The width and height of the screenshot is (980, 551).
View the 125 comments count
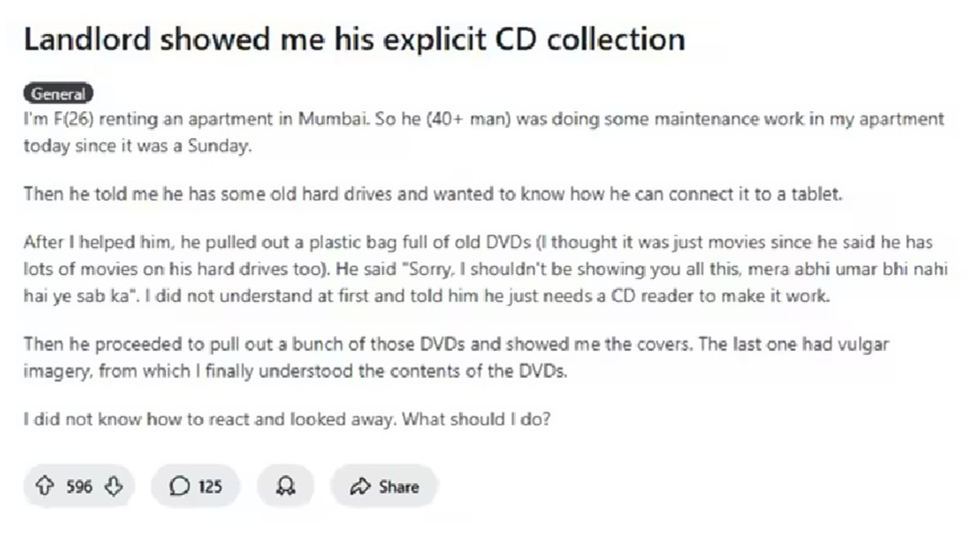[210, 487]
